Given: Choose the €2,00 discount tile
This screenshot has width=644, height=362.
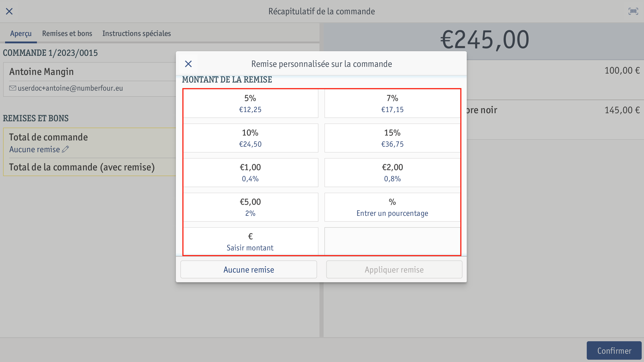Looking at the screenshot, I should tap(392, 172).
